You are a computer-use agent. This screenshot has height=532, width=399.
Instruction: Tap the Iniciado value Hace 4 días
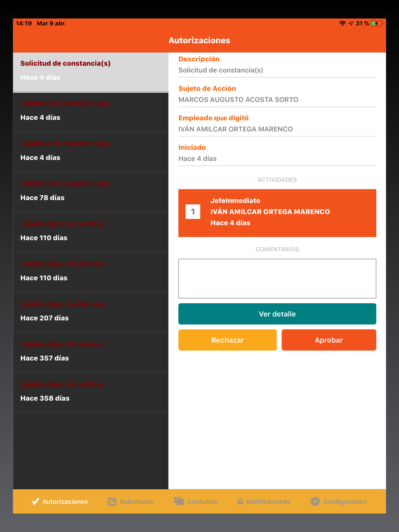tap(197, 159)
